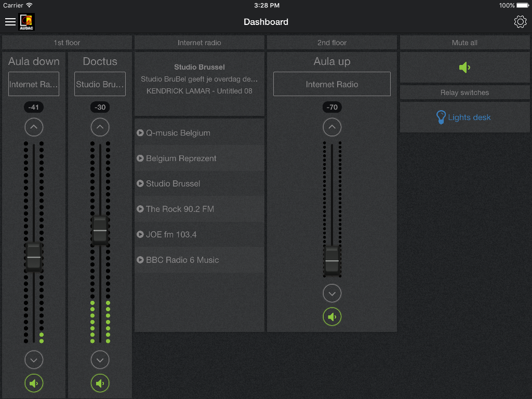Image resolution: width=532 pixels, height=399 pixels.
Task: Lower Doctus volume with down arrow
Action: tap(100, 360)
